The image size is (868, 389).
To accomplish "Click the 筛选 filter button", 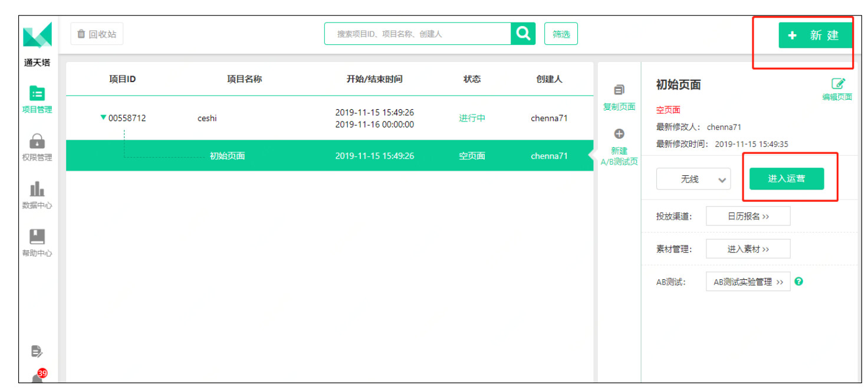I will (561, 34).
